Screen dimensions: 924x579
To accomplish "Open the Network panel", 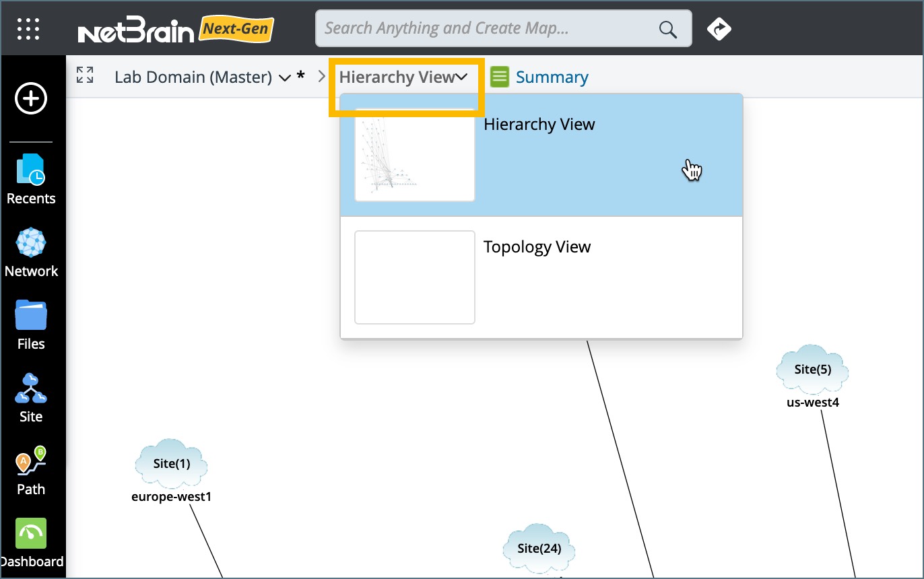I will pos(31,251).
